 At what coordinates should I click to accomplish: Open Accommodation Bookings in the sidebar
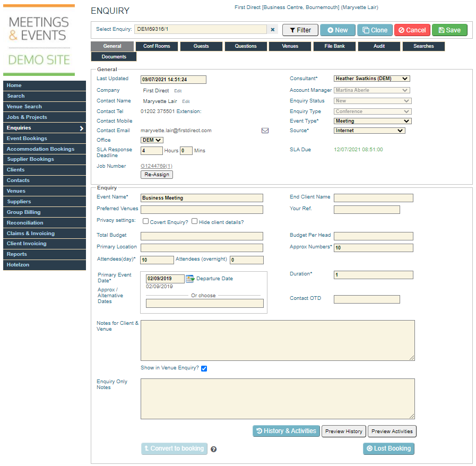tap(45, 149)
